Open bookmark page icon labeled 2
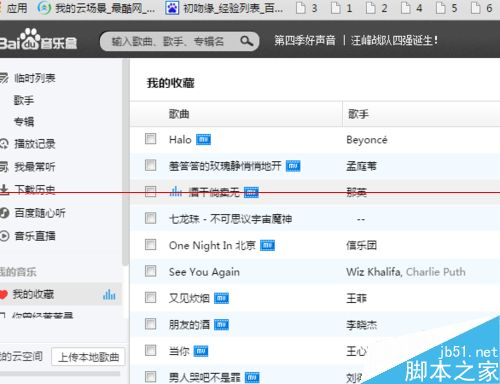Image resolution: width=500 pixels, height=384 pixels. pyautogui.click(x=370, y=8)
